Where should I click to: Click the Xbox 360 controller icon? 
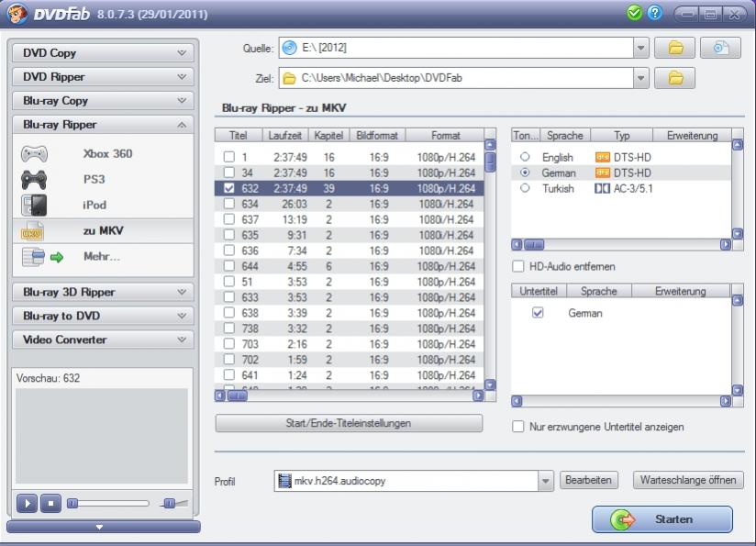[x=35, y=155]
